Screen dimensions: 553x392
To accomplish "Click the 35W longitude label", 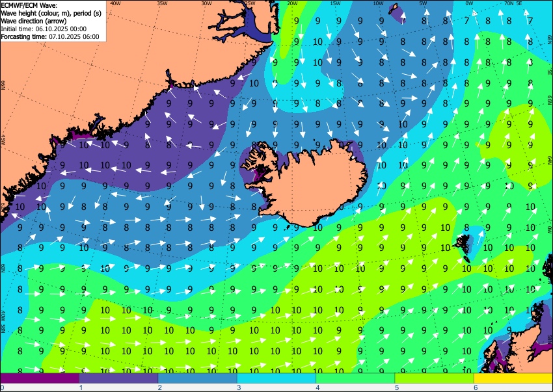I will 162,3.
